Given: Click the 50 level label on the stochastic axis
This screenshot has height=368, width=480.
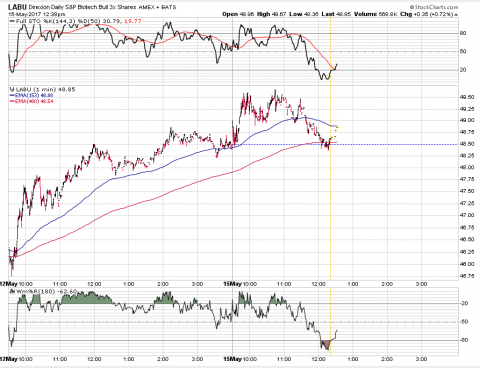Looking at the screenshot, I should [463, 52].
